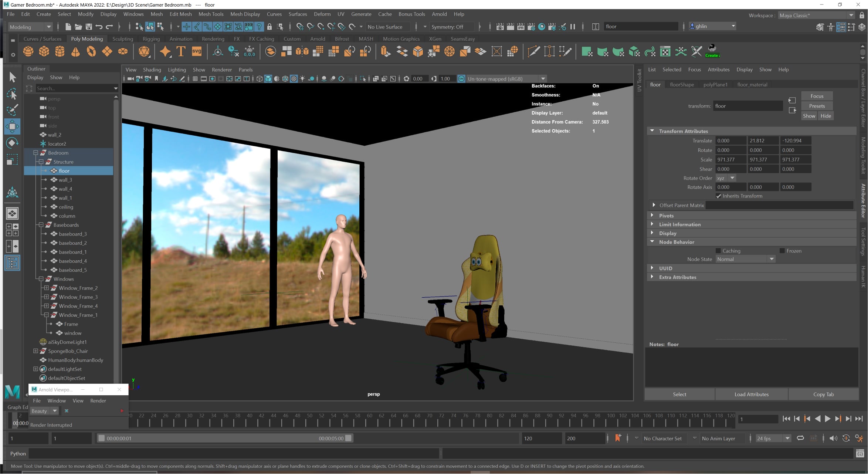Image resolution: width=868 pixels, height=474 pixels.
Task: Toggle the Inherits Transform checkbox
Action: pos(719,196)
